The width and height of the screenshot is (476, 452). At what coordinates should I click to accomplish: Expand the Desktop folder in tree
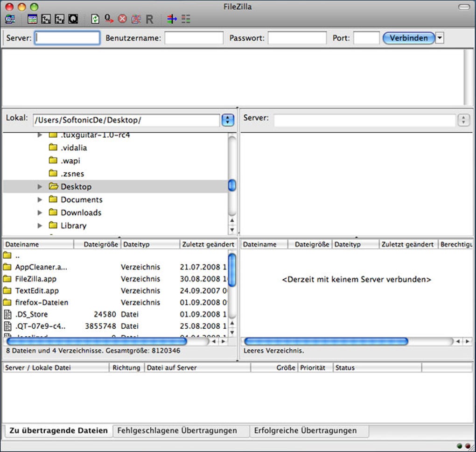pyautogui.click(x=40, y=186)
